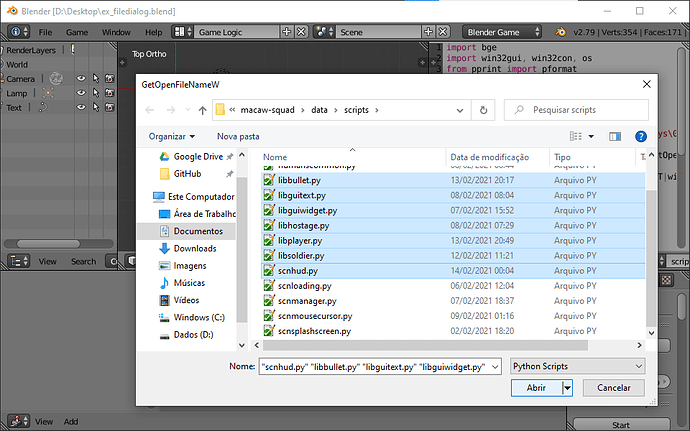The image size is (690, 431).
Task: Click the file list vertical scrollbar
Action: [x=652, y=257]
